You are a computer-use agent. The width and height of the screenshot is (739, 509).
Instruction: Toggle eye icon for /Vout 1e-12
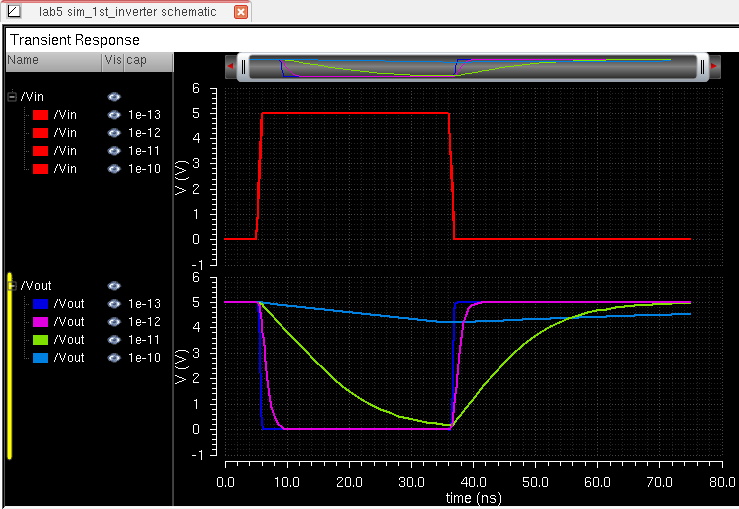pyautogui.click(x=114, y=322)
